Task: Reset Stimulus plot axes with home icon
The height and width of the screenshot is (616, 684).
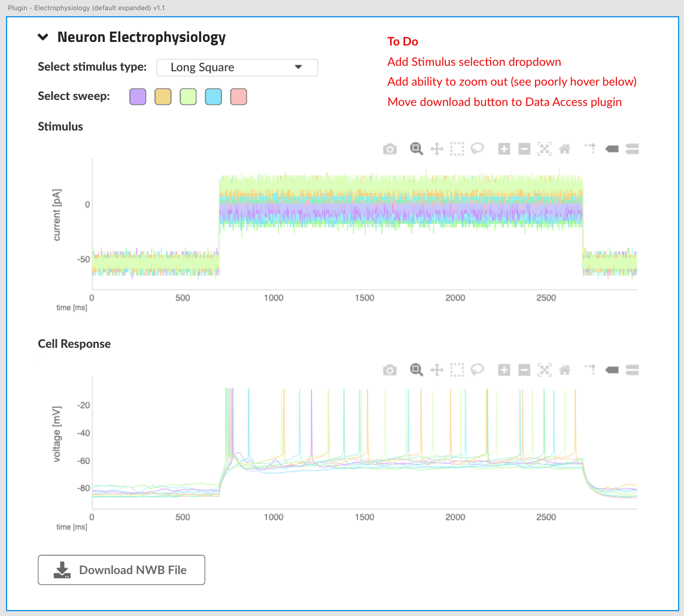Action: tap(565, 149)
